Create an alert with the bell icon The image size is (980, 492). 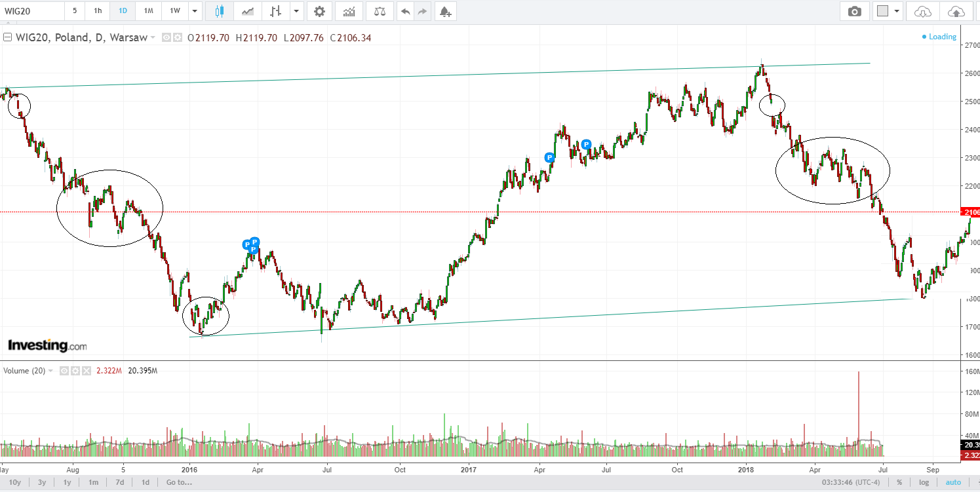coord(445,11)
